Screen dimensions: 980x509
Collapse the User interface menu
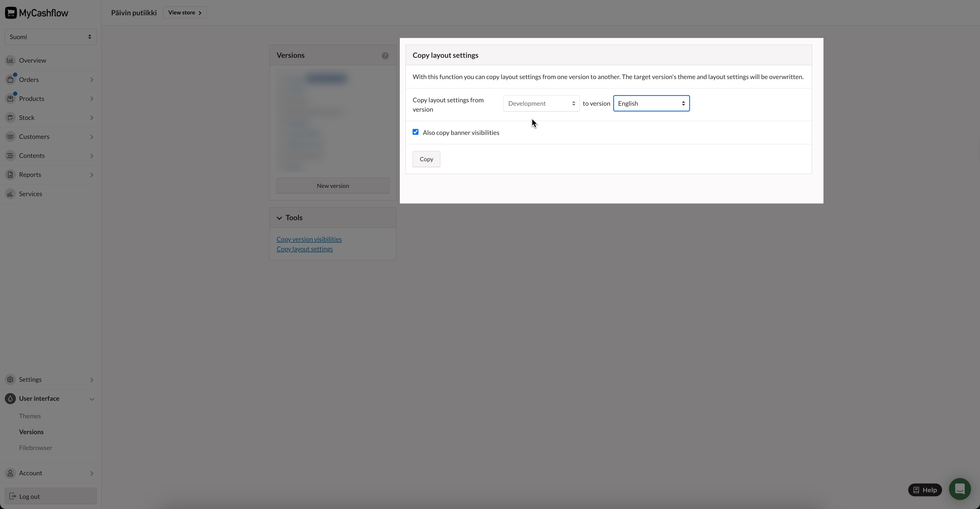coord(92,399)
